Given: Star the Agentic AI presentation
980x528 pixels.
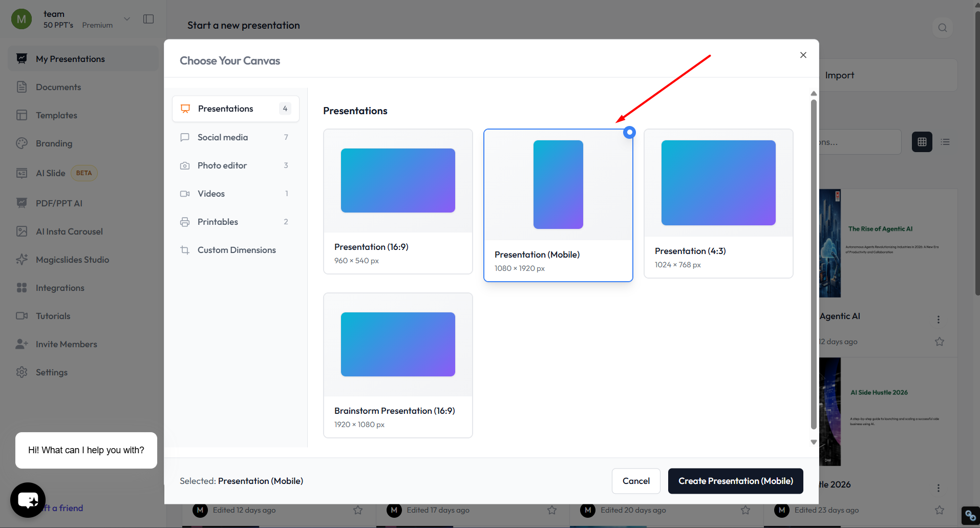Looking at the screenshot, I should [939, 342].
